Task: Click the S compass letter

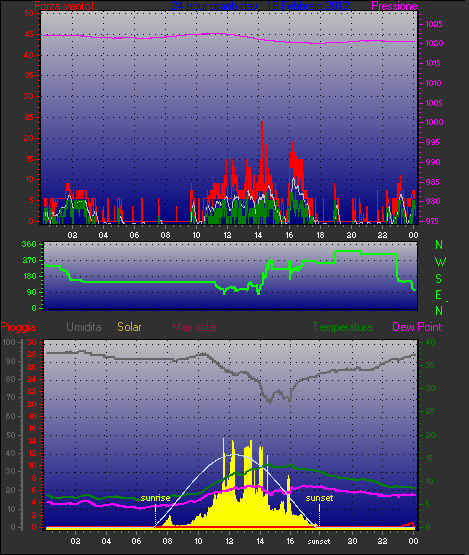Action: 439,279
